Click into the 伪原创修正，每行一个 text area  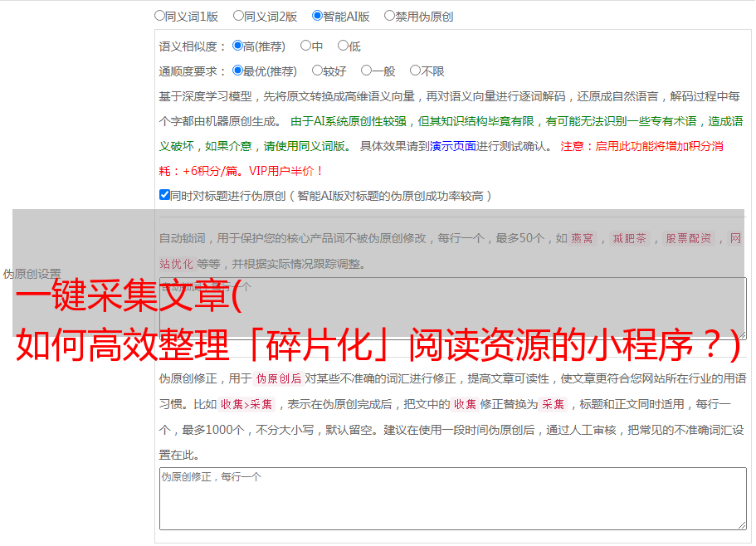[453, 499]
